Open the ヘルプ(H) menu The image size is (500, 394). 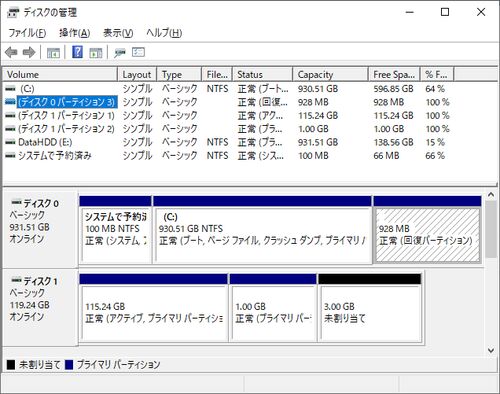click(x=164, y=33)
